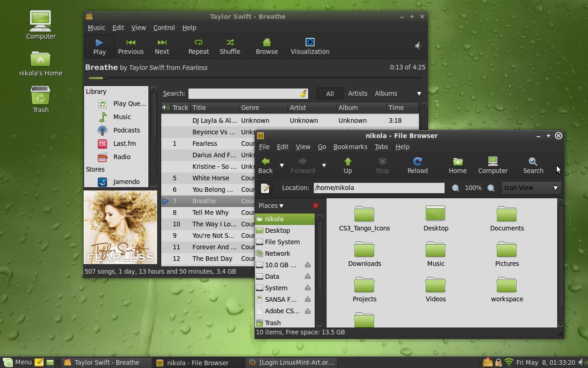Open Computer from File Browser toolbar
This screenshot has width=588, height=368.
[x=493, y=166]
